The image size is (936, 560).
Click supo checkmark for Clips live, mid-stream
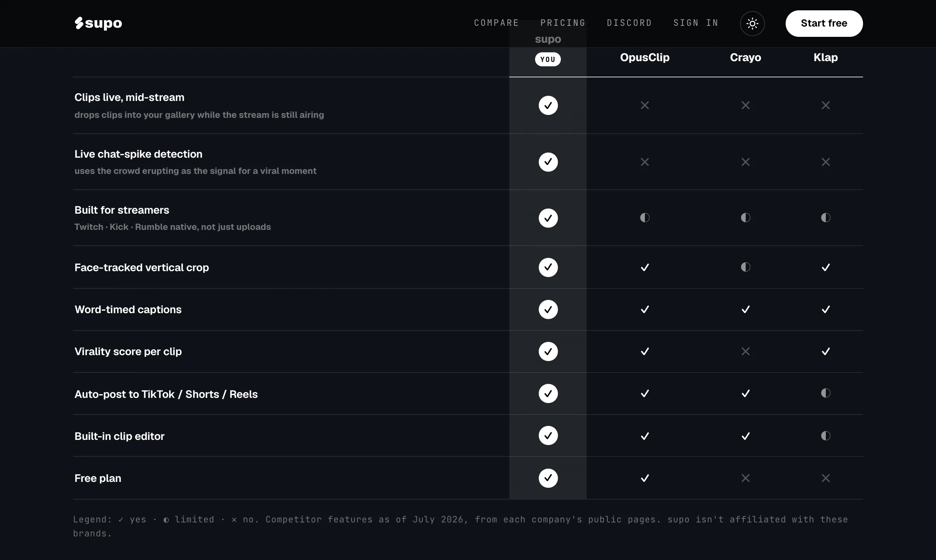[x=548, y=105]
